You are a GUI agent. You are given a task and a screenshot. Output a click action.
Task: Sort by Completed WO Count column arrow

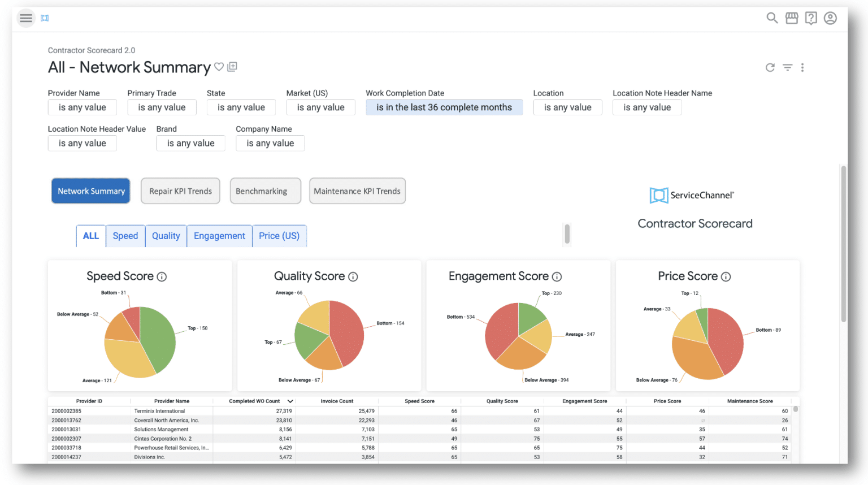coord(290,401)
